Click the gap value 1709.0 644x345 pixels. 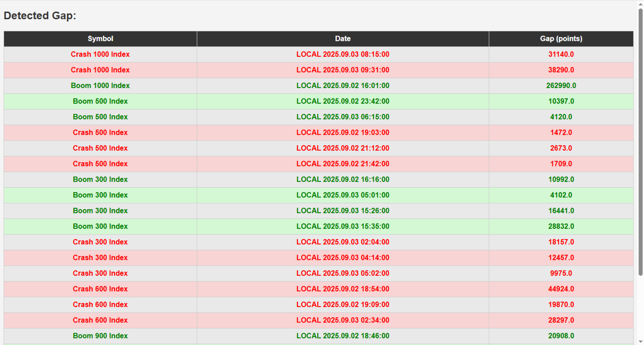(x=561, y=164)
